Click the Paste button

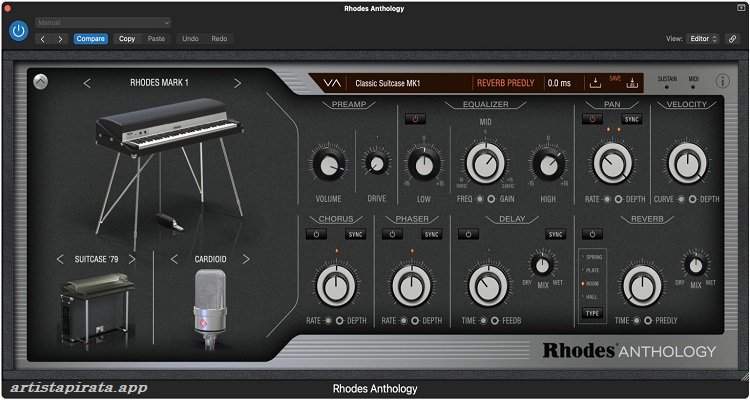click(x=156, y=39)
